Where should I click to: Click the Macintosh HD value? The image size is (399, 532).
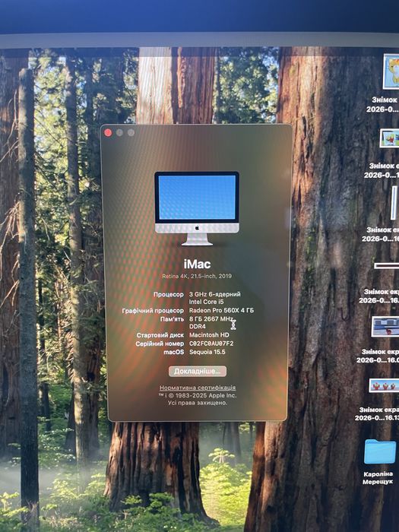[x=209, y=335]
